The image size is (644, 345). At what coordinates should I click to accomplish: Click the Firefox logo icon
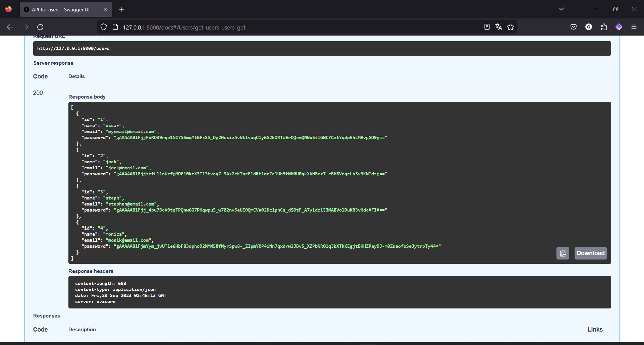[x=8, y=9]
